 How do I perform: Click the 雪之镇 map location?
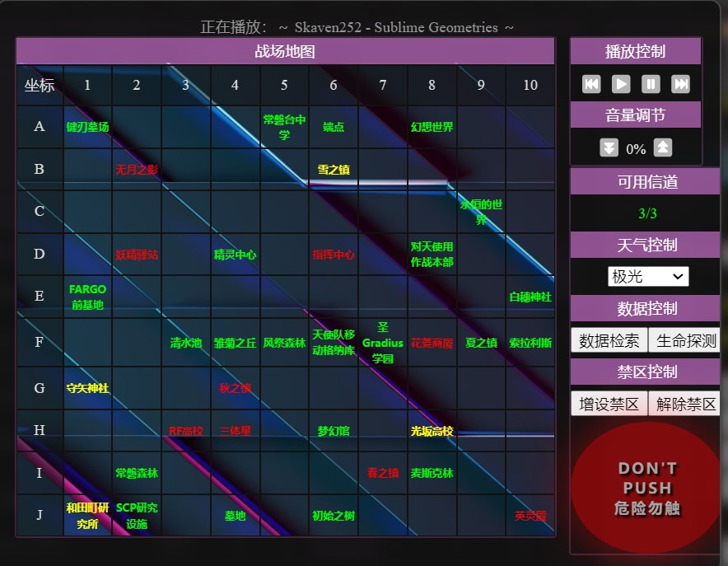point(334,170)
